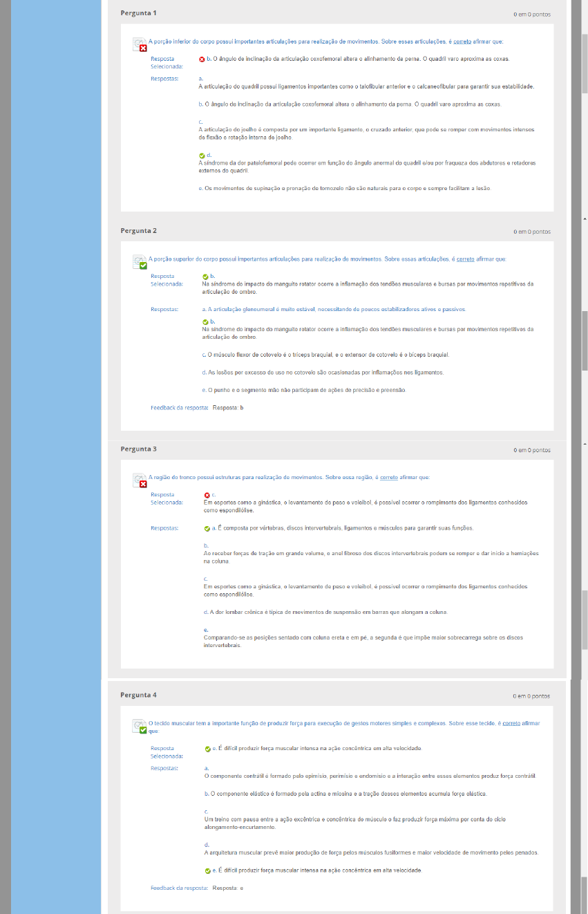Image resolution: width=588 pixels, height=914 pixels.
Task: Click green check beside option a in Pergunta 3
Action: click(x=207, y=529)
